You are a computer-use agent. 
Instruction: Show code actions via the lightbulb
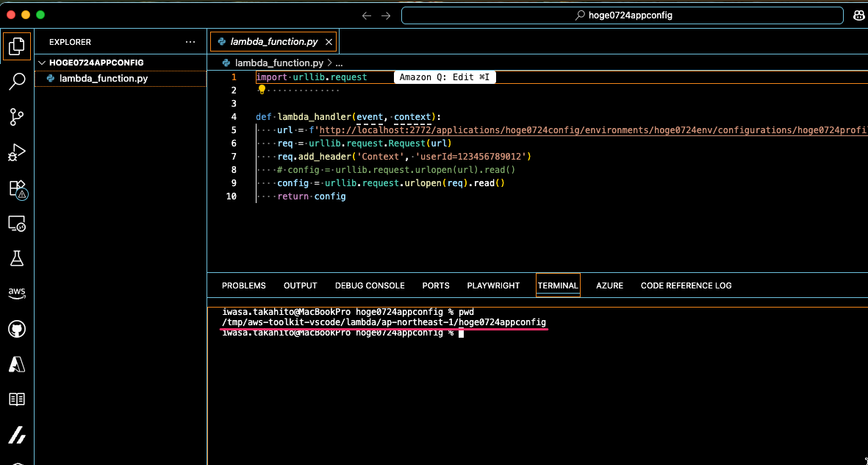click(x=262, y=90)
